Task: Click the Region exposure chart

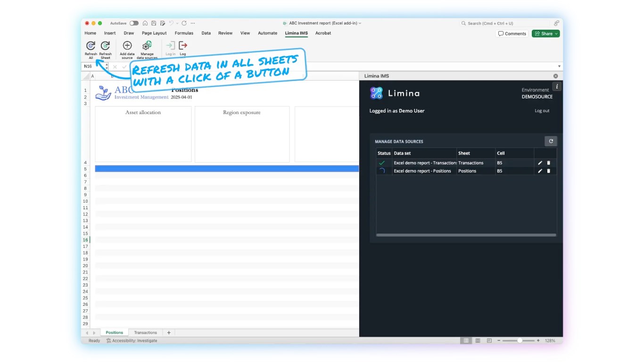Action: (242, 134)
